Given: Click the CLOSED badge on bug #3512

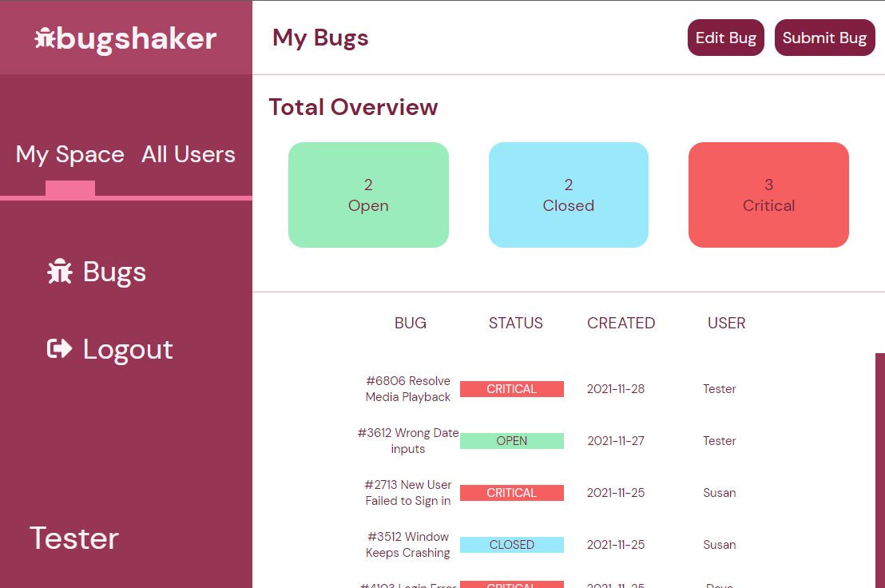Looking at the screenshot, I should [511, 544].
